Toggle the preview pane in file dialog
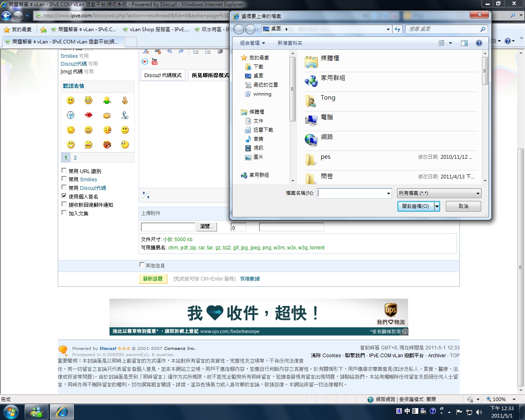The height and width of the screenshot is (420, 525). [x=464, y=43]
